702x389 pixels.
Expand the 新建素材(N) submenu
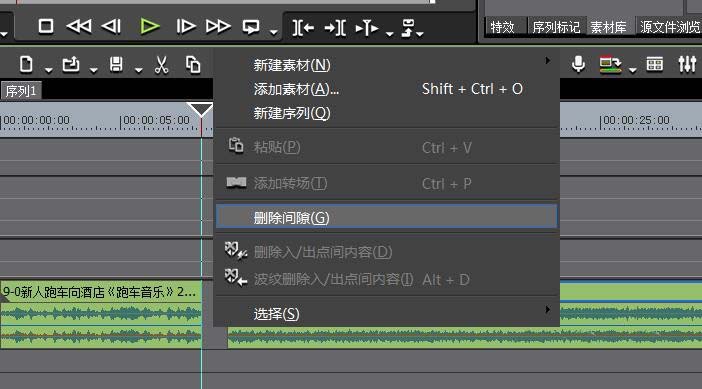pyautogui.click(x=387, y=65)
